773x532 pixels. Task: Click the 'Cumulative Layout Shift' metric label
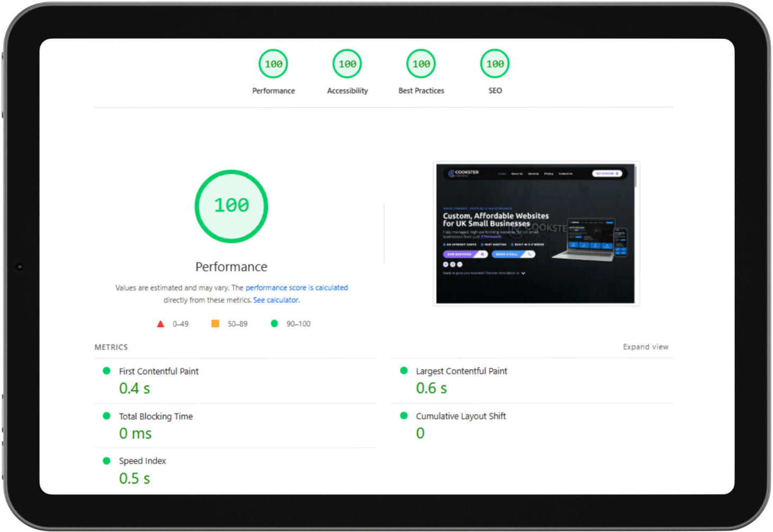(x=461, y=416)
